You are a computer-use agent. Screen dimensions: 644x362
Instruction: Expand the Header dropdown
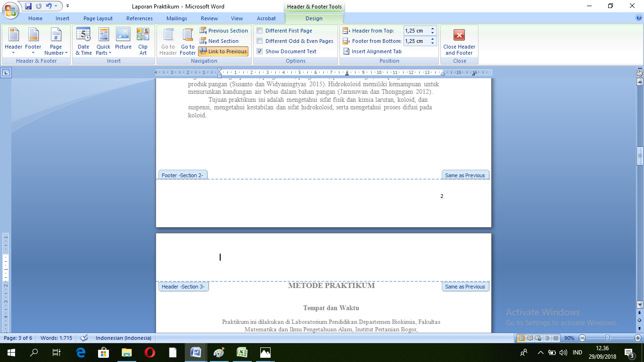[13, 41]
